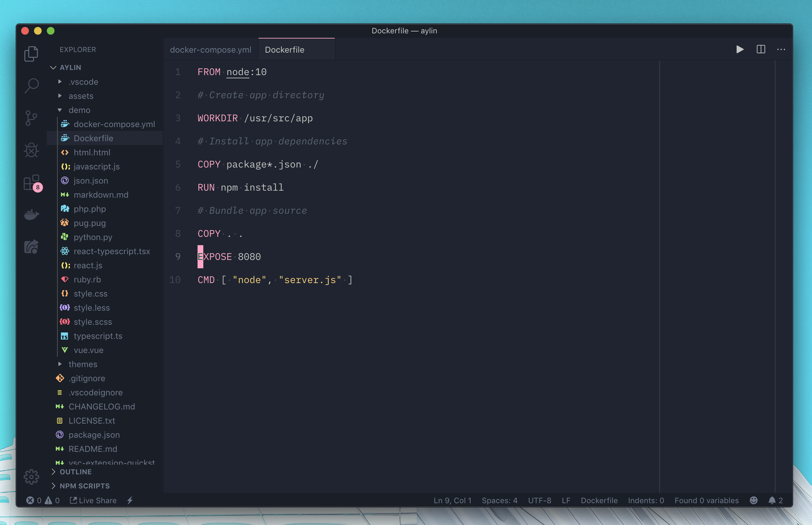Open the Run and Debug panel

click(31, 150)
